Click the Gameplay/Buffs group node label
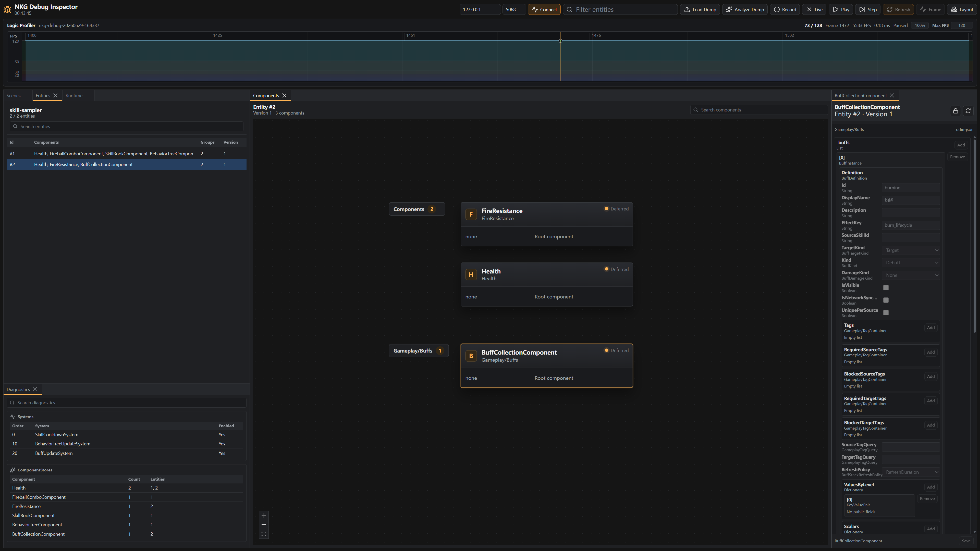 tap(419, 350)
